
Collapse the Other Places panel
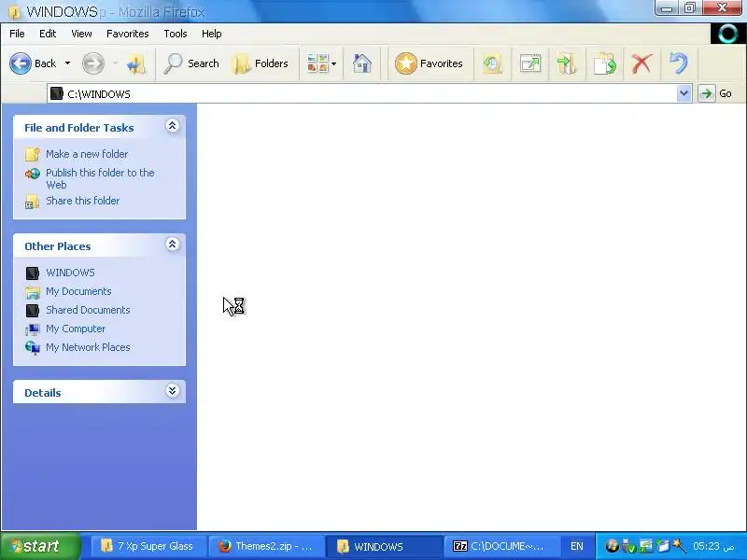pyautogui.click(x=172, y=245)
